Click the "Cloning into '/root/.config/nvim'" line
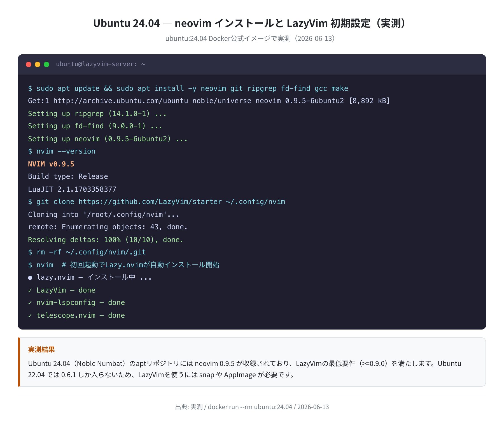Screen dimensions: 504x422 (104, 214)
